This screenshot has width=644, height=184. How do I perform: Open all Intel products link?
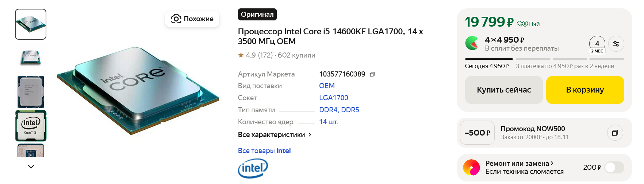click(264, 151)
